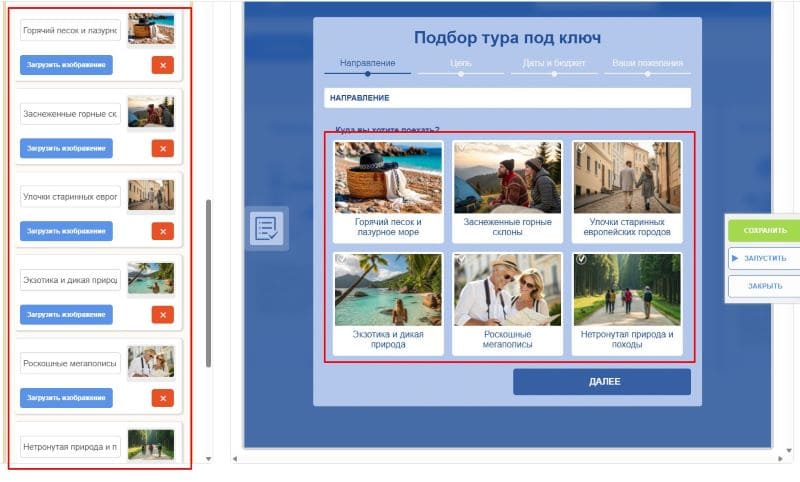Delete the 'Улочки старинных европейских' option

163,231
